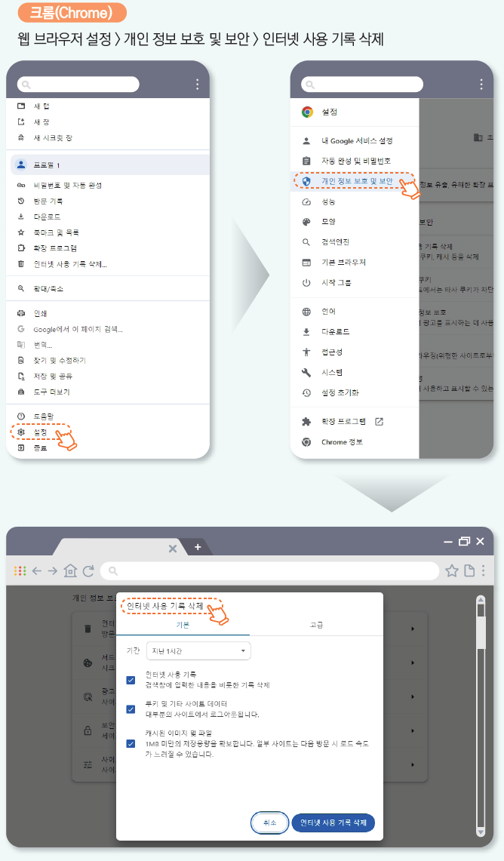Click the blue 인터넷 사용 기록 삭제 button
Viewport: 504px width, 861px height.
[x=333, y=823]
